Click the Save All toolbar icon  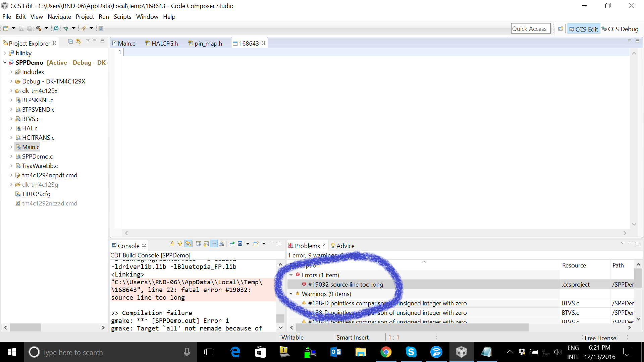tap(30, 28)
